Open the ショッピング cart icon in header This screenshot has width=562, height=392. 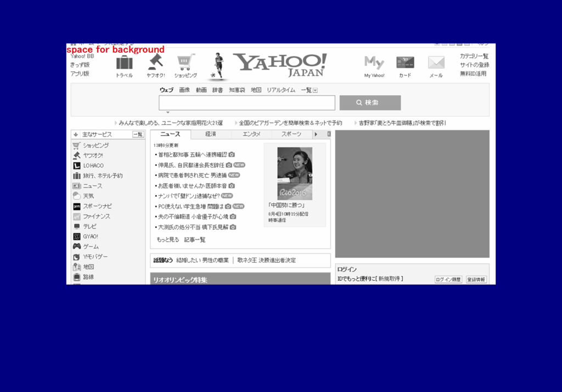click(186, 63)
